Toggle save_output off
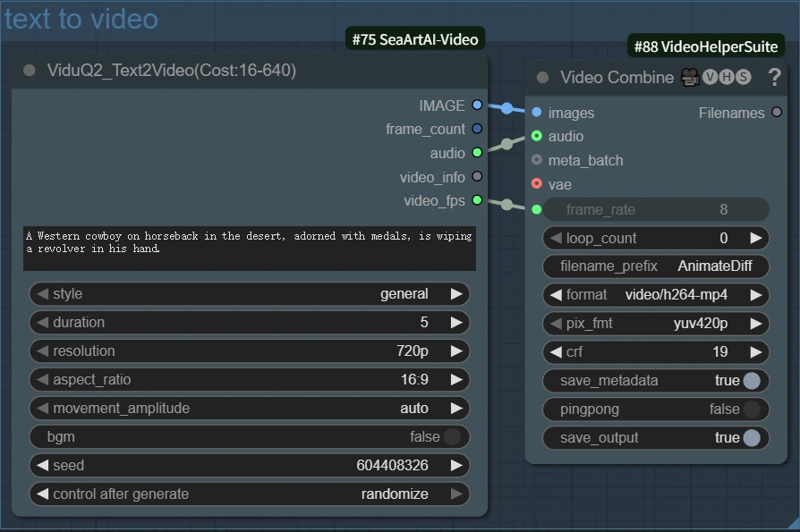Image resolution: width=800 pixels, height=532 pixels. 752,438
